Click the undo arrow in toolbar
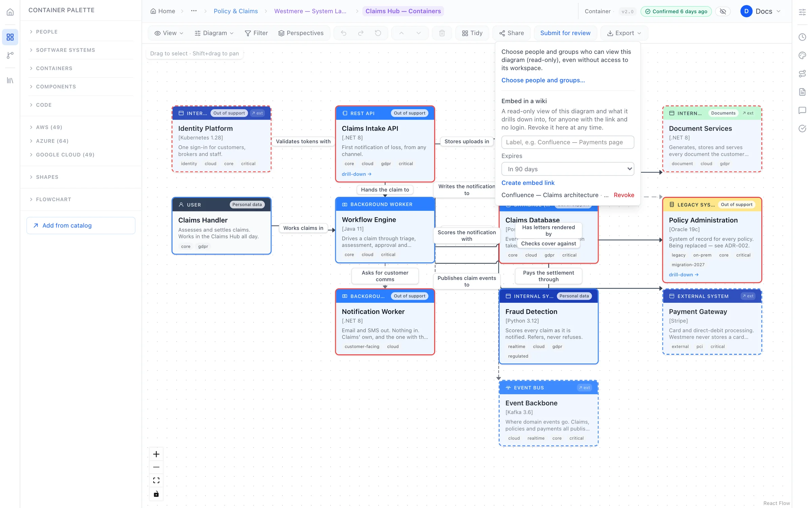The height and width of the screenshot is (508, 812). click(343, 33)
